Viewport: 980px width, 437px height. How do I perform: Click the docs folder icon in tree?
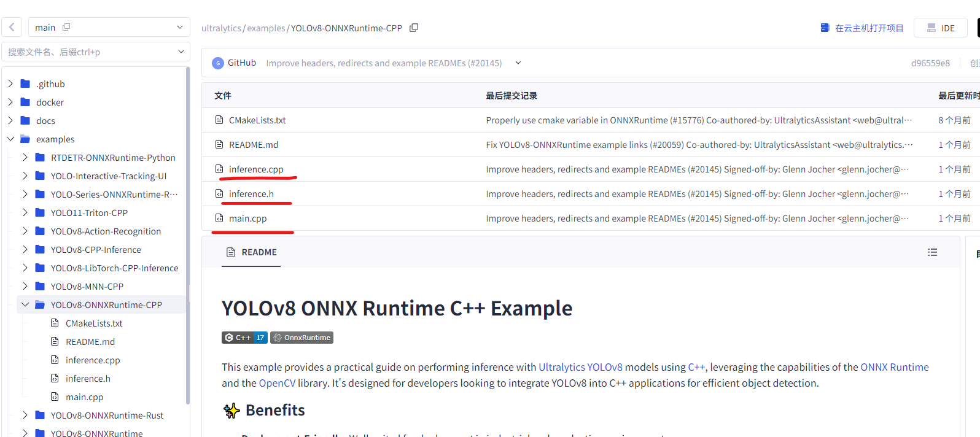coord(25,120)
